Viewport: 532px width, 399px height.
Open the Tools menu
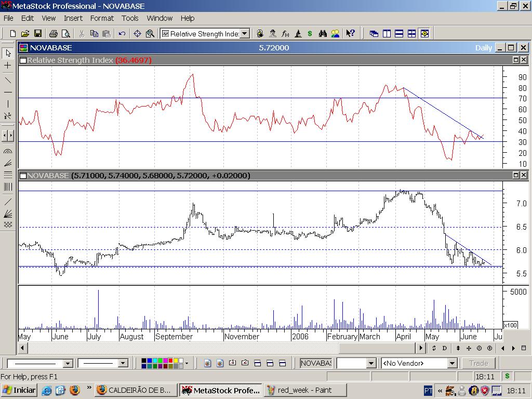point(130,18)
